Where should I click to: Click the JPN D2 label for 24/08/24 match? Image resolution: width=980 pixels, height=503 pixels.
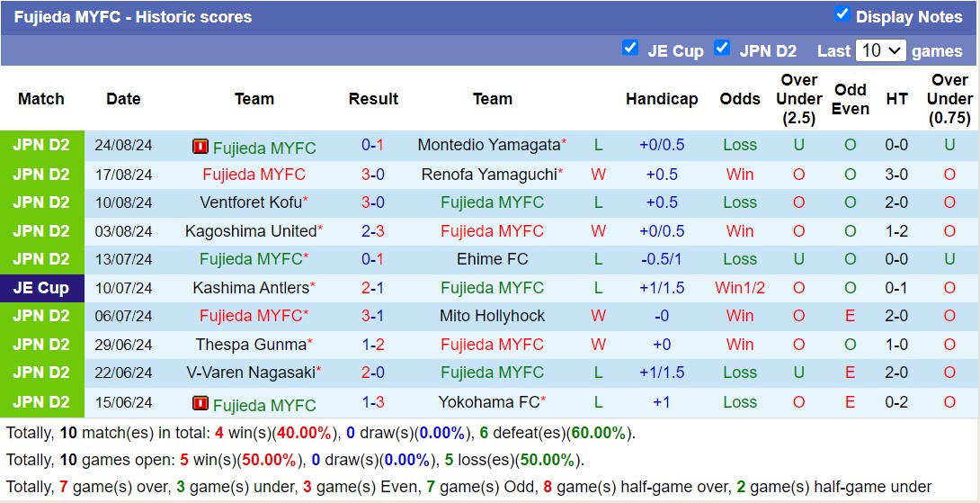[41, 145]
